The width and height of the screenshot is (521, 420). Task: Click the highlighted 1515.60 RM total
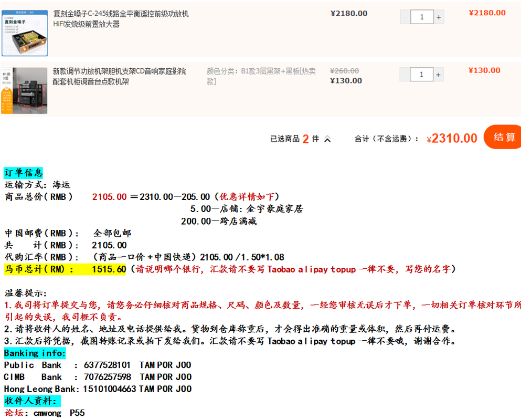(x=109, y=269)
